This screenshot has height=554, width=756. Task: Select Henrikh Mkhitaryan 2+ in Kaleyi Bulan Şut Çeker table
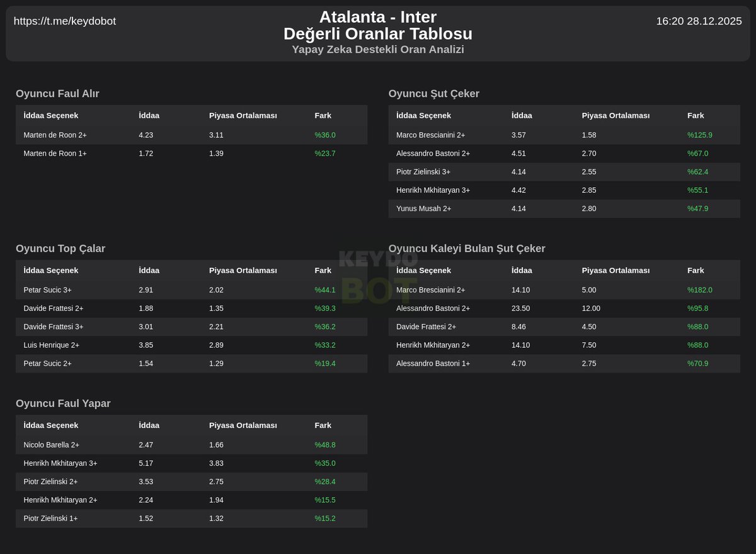[x=564, y=345]
